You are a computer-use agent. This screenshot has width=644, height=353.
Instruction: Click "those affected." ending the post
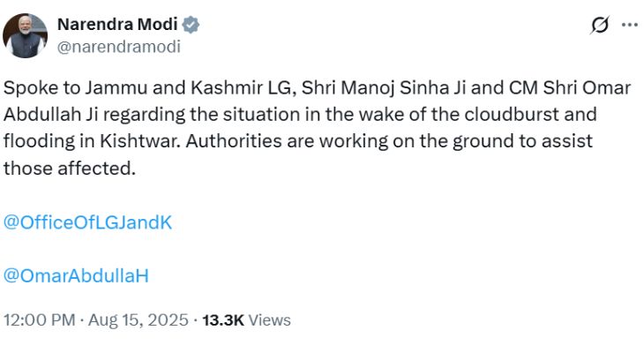70,167
